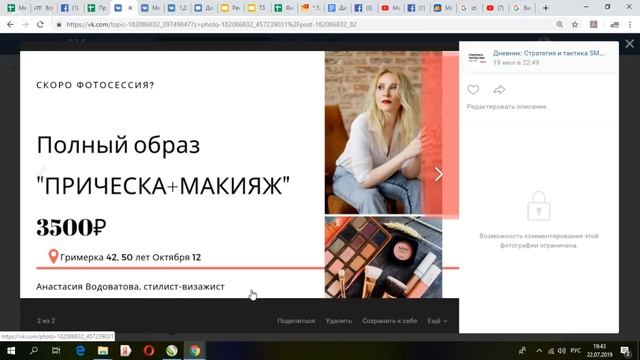Open the 'Дневник: Стратегия и тактика SM...' group link
The image size is (640, 360).
pyautogui.click(x=549, y=53)
